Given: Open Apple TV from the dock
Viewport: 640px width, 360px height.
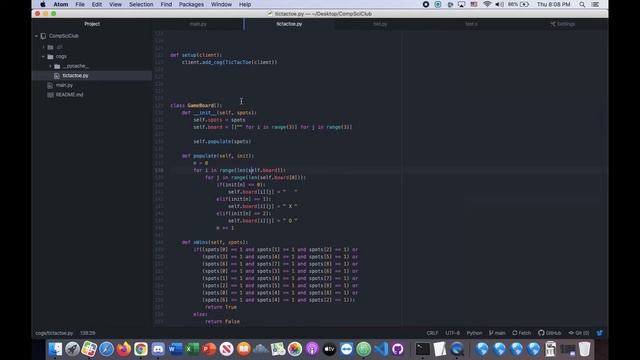Looking at the screenshot, I should [329, 349].
